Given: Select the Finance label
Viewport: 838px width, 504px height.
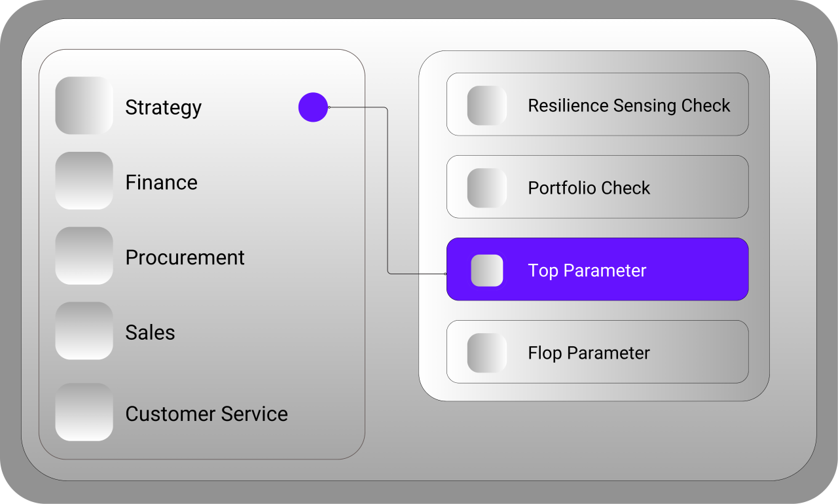Looking at the screenshot, I should coord(161,182).
